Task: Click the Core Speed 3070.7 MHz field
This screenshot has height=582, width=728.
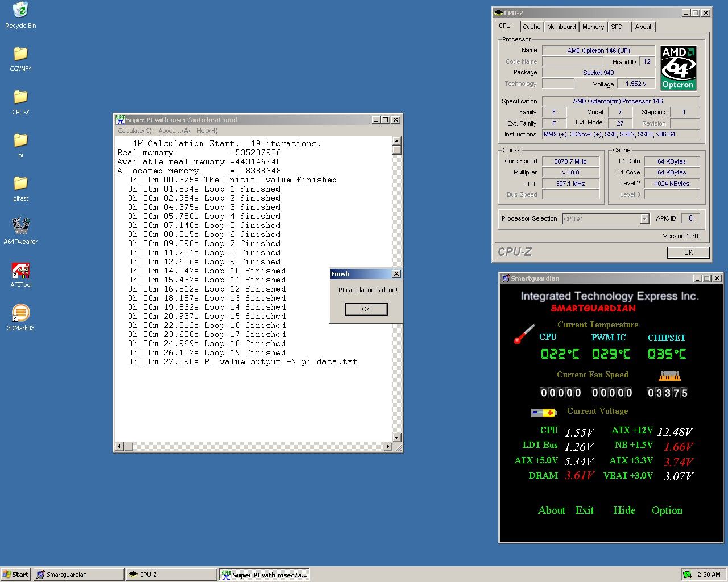Action: tap(570, 161)
